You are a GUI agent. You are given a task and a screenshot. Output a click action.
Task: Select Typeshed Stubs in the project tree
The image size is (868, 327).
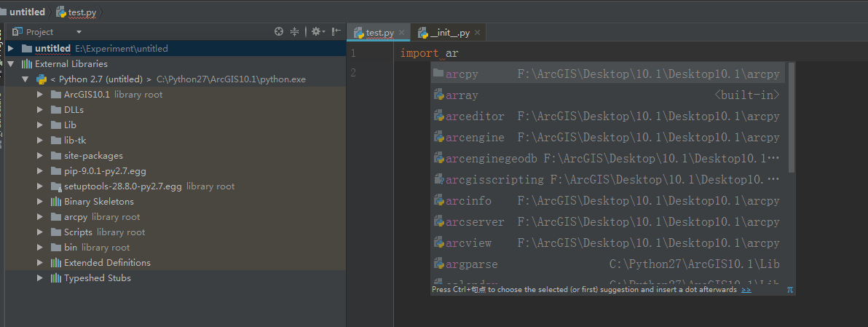97,277
